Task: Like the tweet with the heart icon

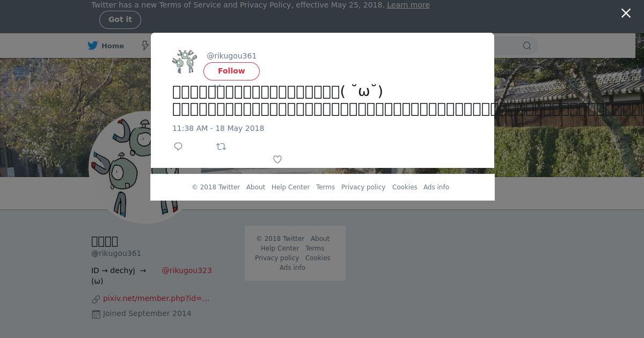Action: (x=277, y=159)
